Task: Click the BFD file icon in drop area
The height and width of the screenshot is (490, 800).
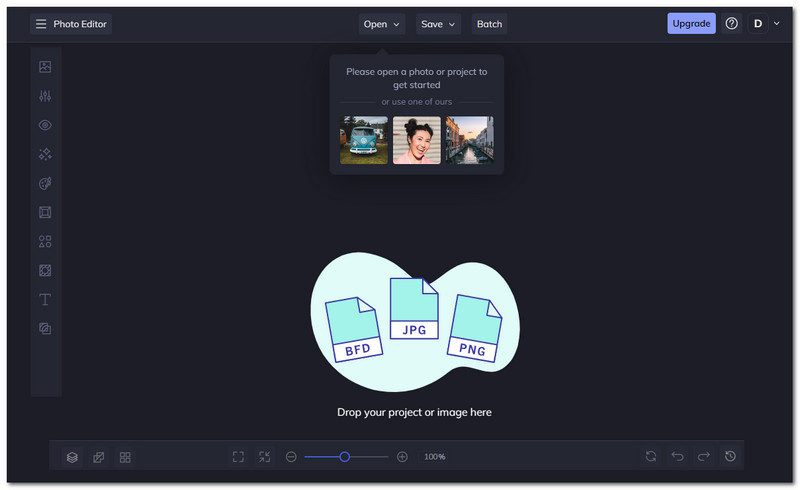Action: 354,330
